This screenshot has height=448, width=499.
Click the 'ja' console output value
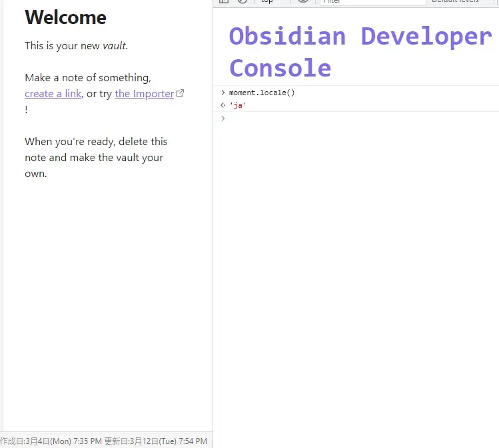pyautogui.click(x=237, y=105)
